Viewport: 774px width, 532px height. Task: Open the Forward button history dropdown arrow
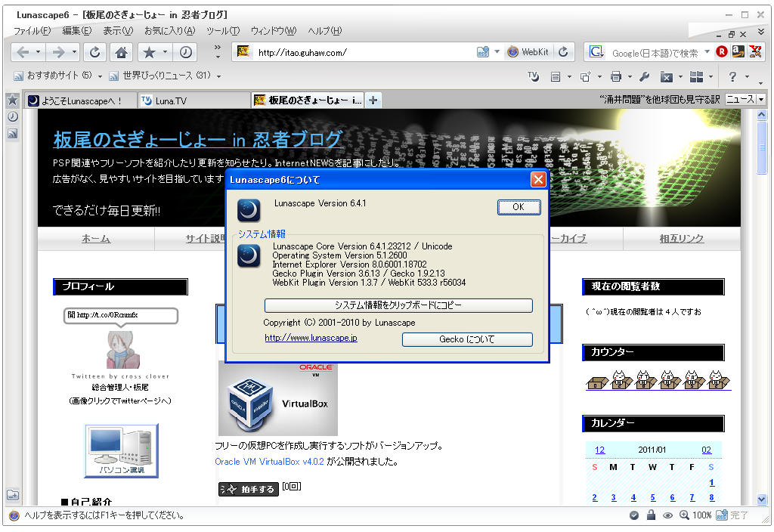[x=74, y=52]
